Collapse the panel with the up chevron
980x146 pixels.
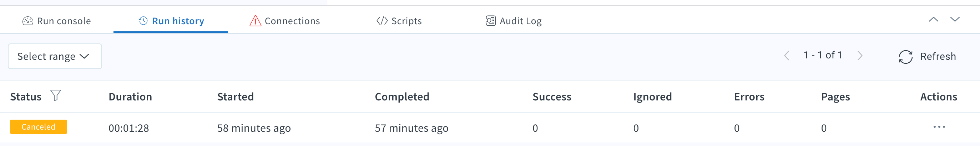[933, 19]
